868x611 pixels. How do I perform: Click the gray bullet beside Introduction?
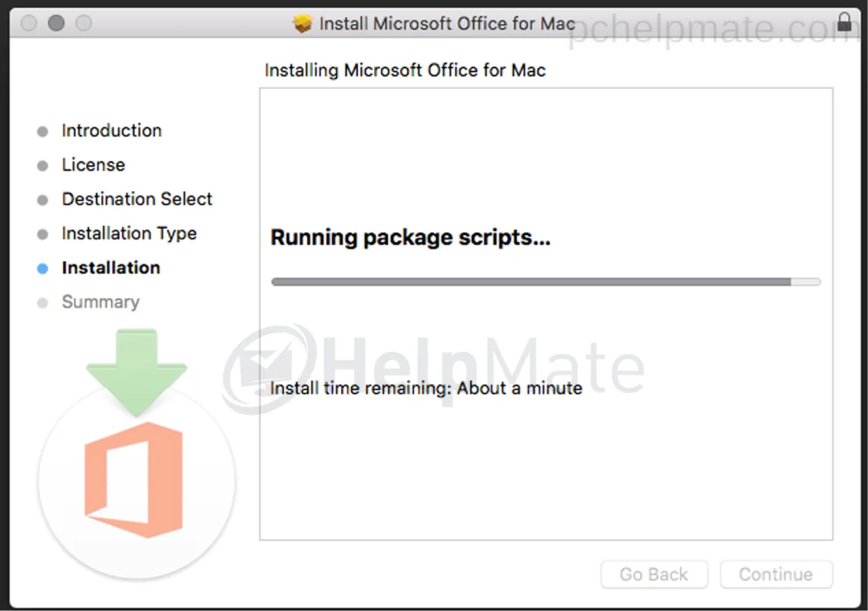pyautogui.click(x=42, y=131)
